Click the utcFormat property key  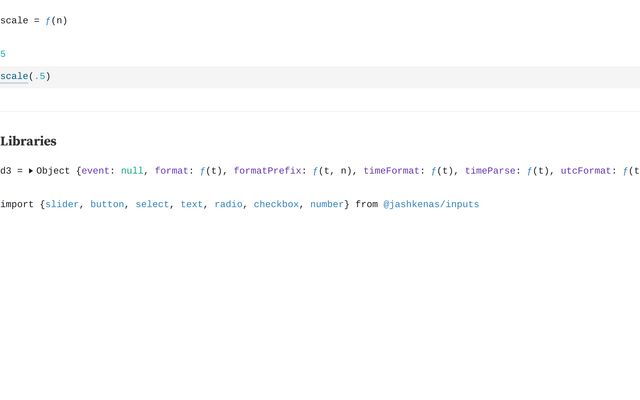(586, 171)
